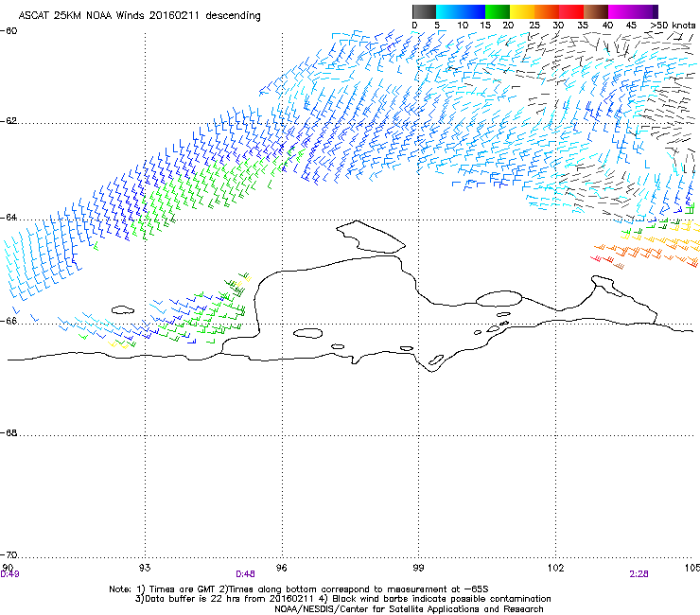Viewport: 700px width, 615px height.
Task: Select the purple "2:28" swath time label
Action: point(639,574)
